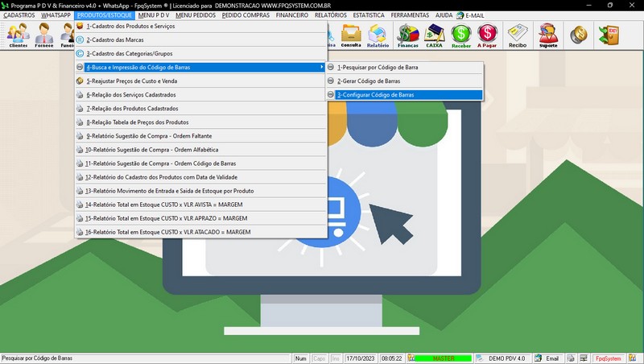The height and width of the screenshot is (364, 644).
Task: Click the red A Pagar icon
Action: click(x=487, y=35)
